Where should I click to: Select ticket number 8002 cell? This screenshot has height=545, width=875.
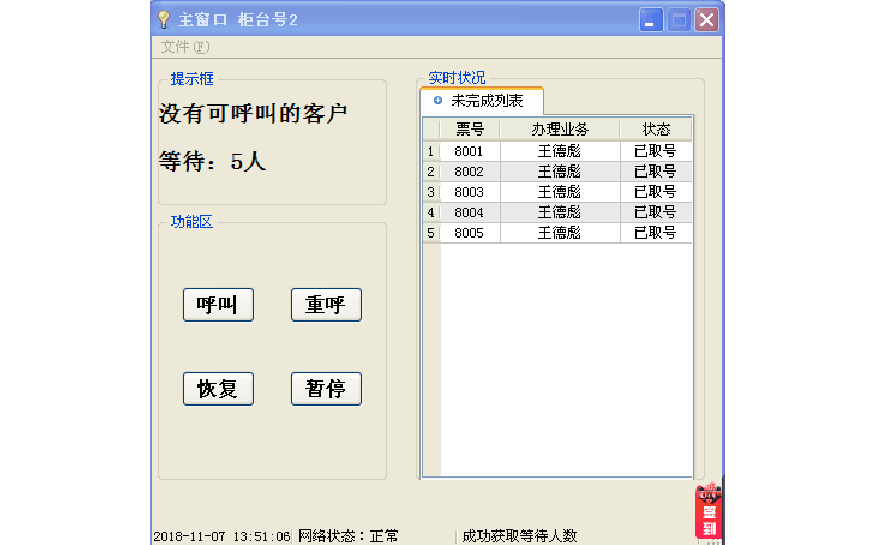(470, 172)
